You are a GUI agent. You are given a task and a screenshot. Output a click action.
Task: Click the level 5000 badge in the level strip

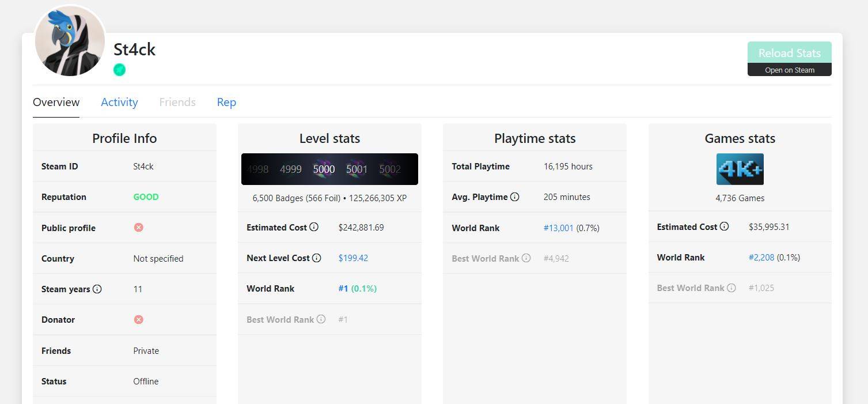324,169
